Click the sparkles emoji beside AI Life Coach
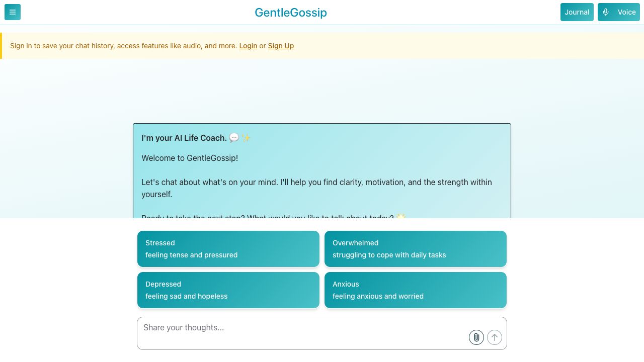Image resolution: width=644 pixels, height=362 pixels. [246, 138]
